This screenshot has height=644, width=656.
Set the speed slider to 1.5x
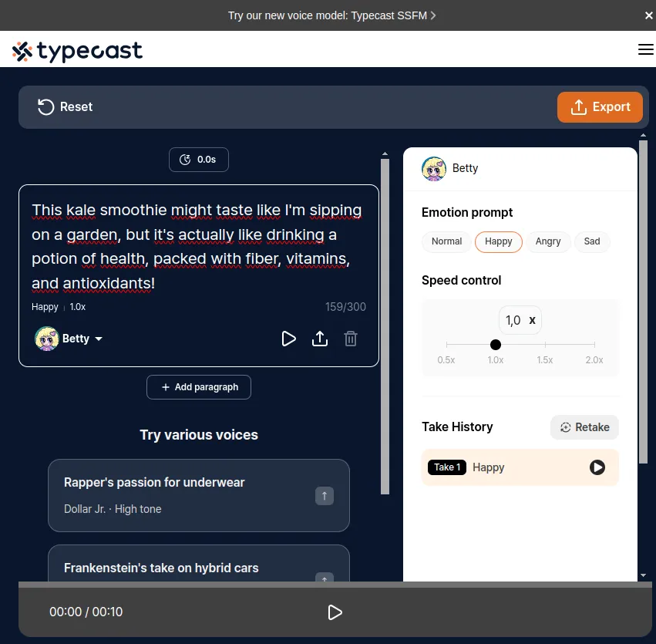pos(545,345)
